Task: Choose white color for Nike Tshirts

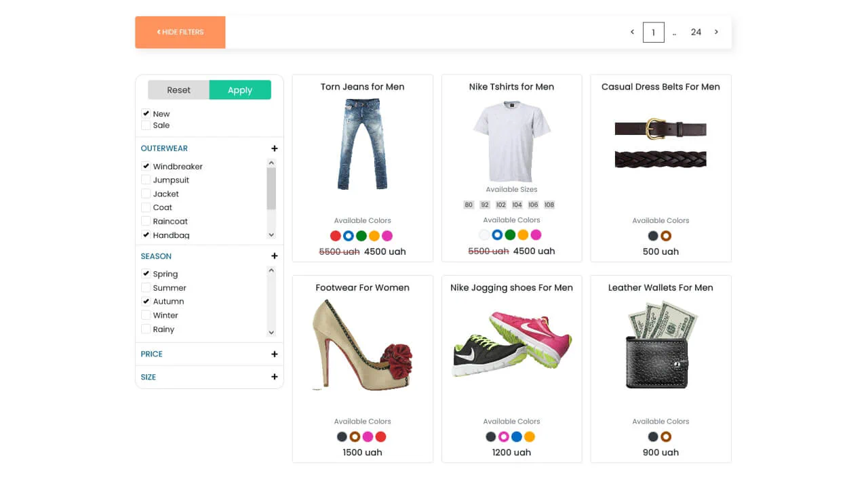Action: pos(484,235)
